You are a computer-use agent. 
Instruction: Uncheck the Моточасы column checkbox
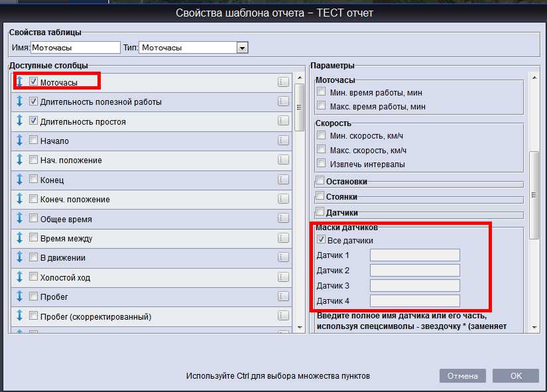[x=33, y=82]
